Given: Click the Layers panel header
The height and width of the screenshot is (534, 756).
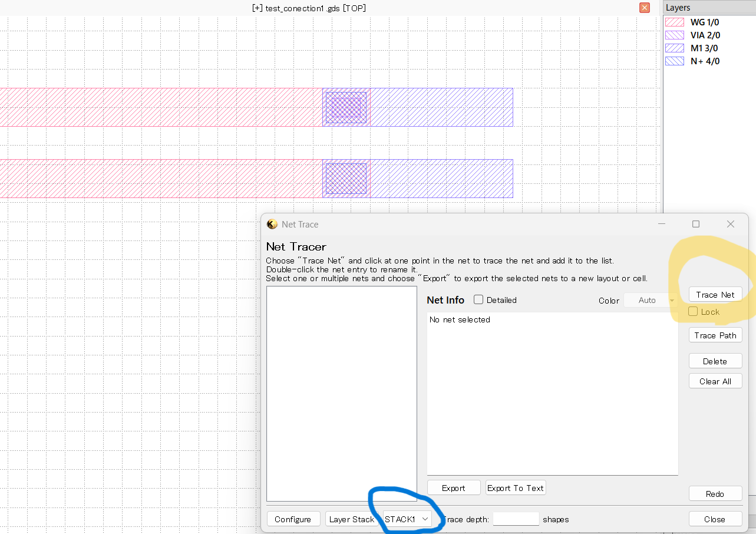Looking at the screenshot, I should point(709,8).
